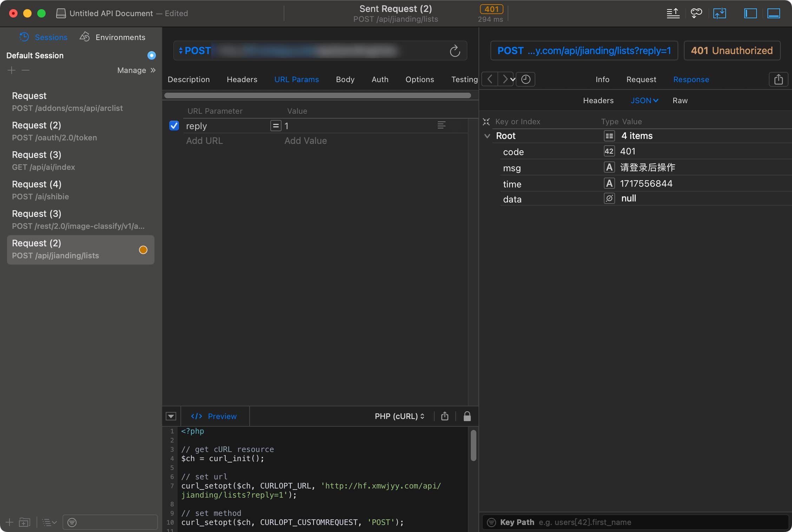792x532 pixels.
Task: Select Request (3) GET /api/ai/index
Action: (x=81, y=161)
